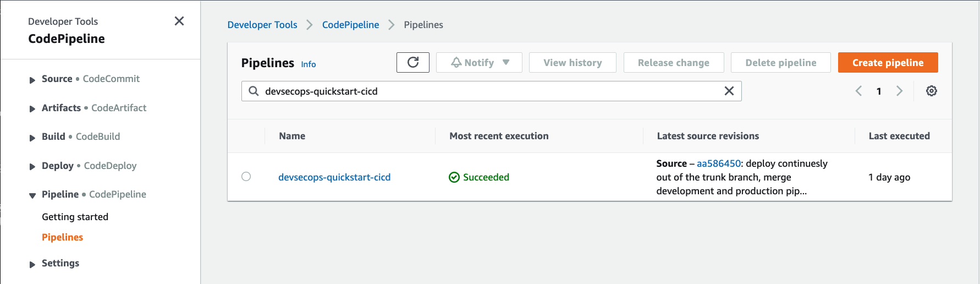The width and height of the screenshot is (980, 284).
Task: Click the search magnifier icon
Action: point(254,91)
